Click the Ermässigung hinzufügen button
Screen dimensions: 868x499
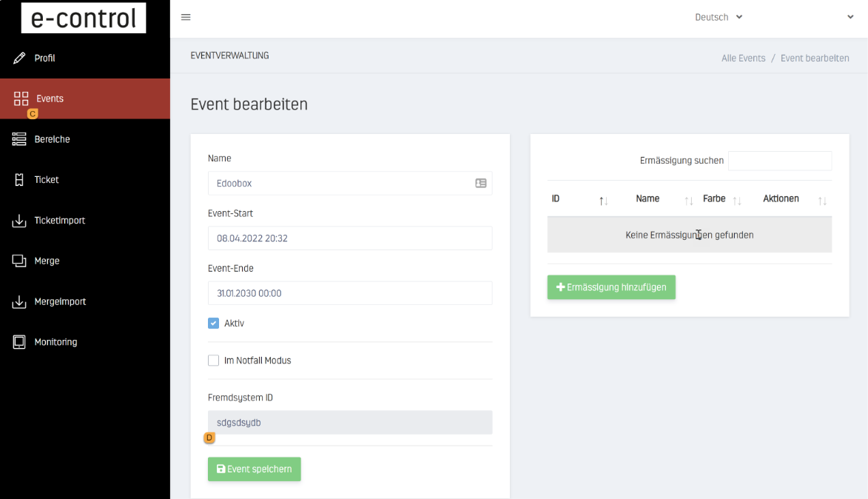tap(611, 287)
